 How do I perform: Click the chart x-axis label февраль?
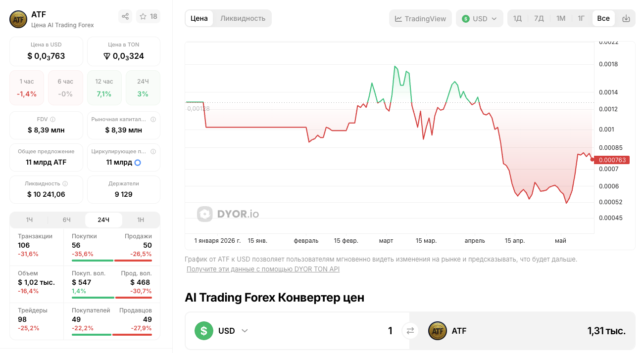pos(306,241)
